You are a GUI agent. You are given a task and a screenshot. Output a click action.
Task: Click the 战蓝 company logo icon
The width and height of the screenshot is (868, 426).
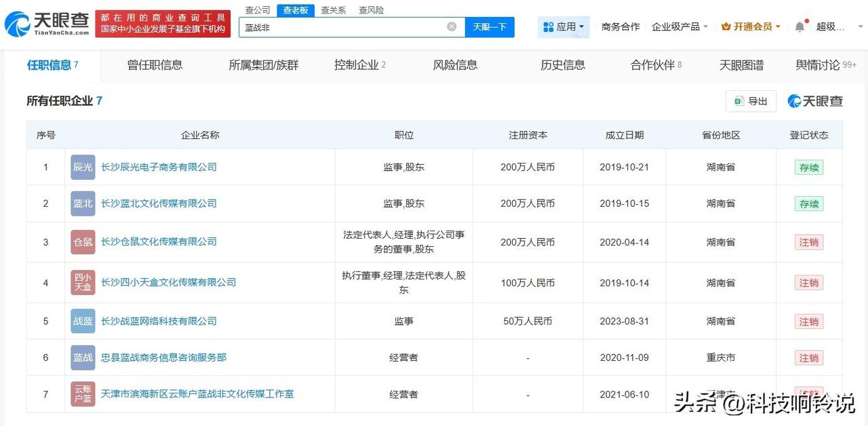[x=83, y=321]
